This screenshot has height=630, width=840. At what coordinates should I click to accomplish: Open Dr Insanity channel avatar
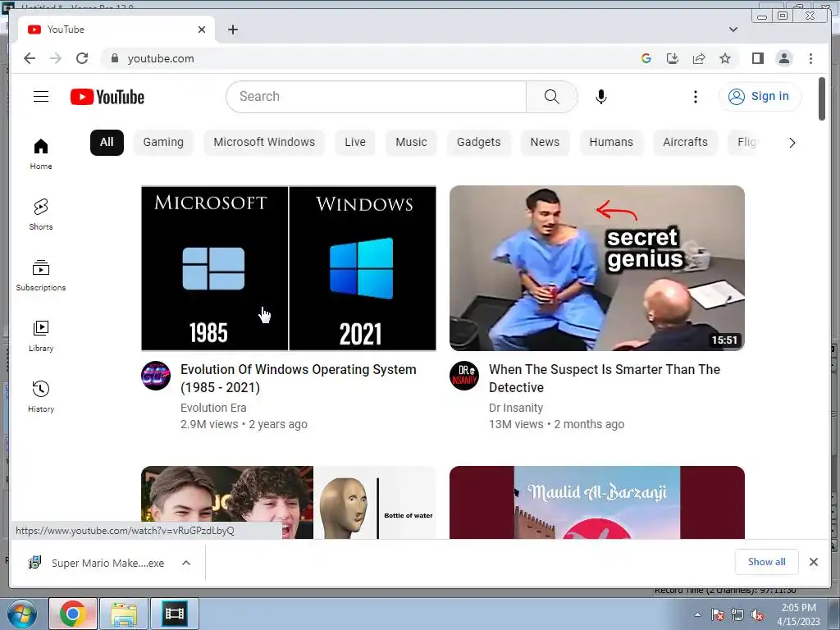pyautogui.click(x=464, y=376)
